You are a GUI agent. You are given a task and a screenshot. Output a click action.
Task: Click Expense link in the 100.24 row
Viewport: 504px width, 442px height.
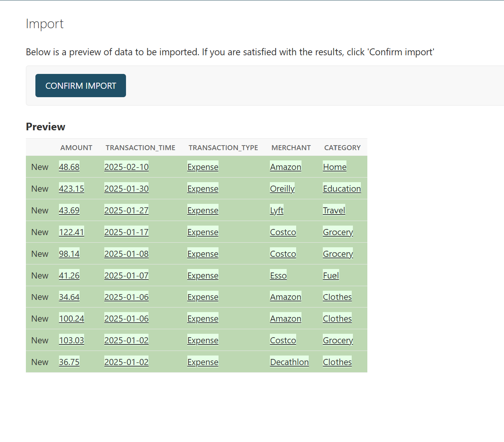pyautogui.click(x=203, y=319)
